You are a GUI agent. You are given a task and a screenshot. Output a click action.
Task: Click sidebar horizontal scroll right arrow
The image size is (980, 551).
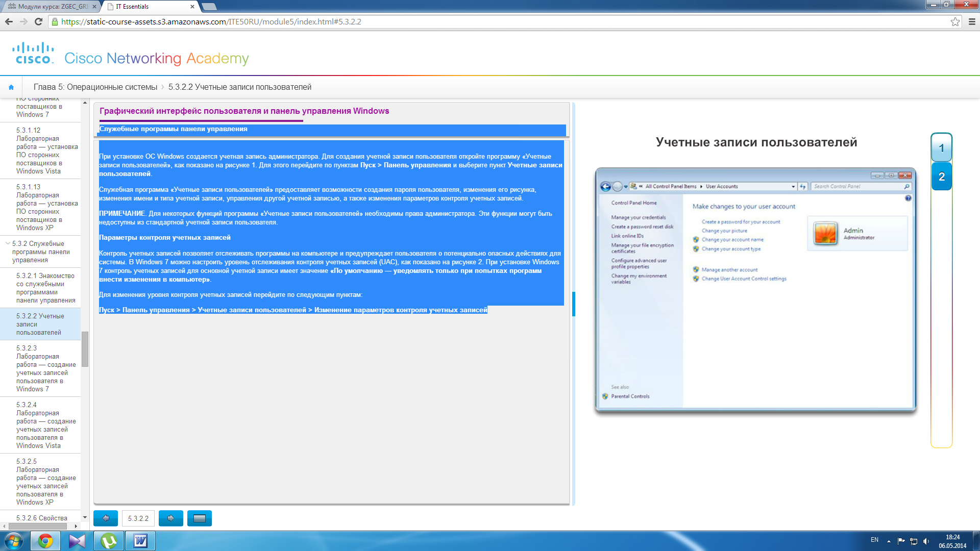76,526
